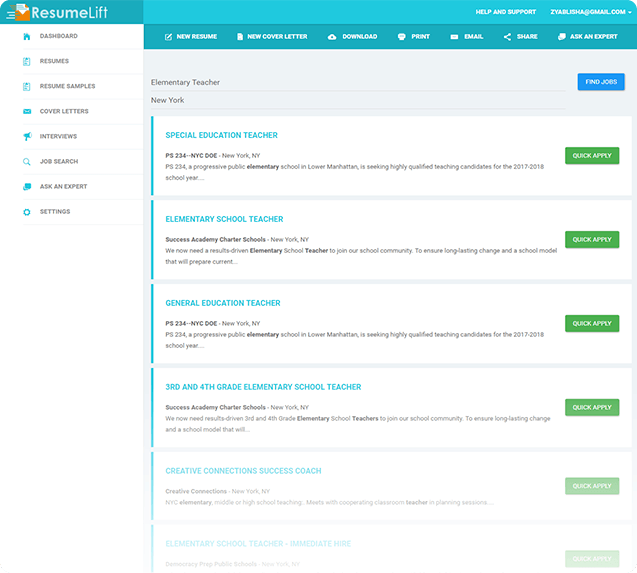Screen dimensions: 637x573
Task: Click the New Resume pencil icon
Action: (168, 37)
